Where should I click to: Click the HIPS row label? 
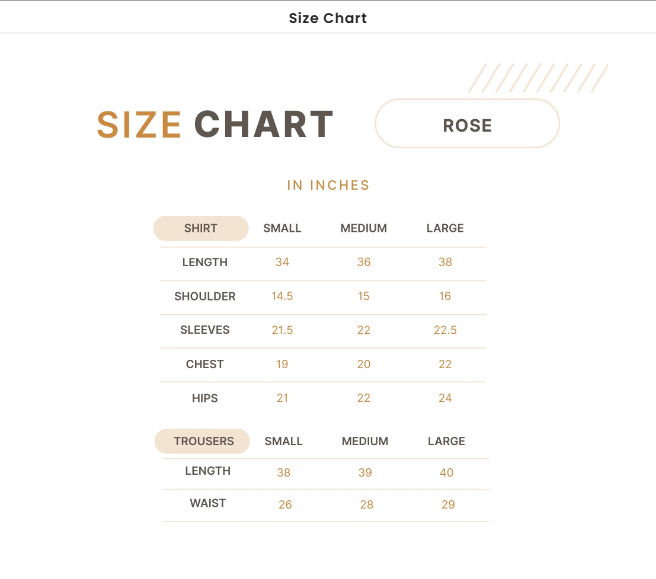click(x=205, y=398)
